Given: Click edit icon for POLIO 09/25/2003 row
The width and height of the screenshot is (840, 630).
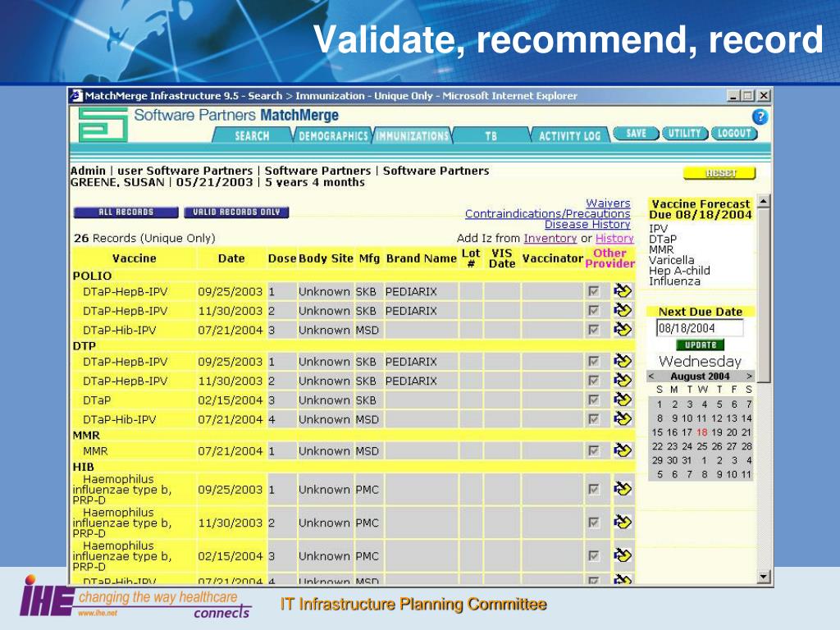Looking at the screenshot, I should (623, 291).
